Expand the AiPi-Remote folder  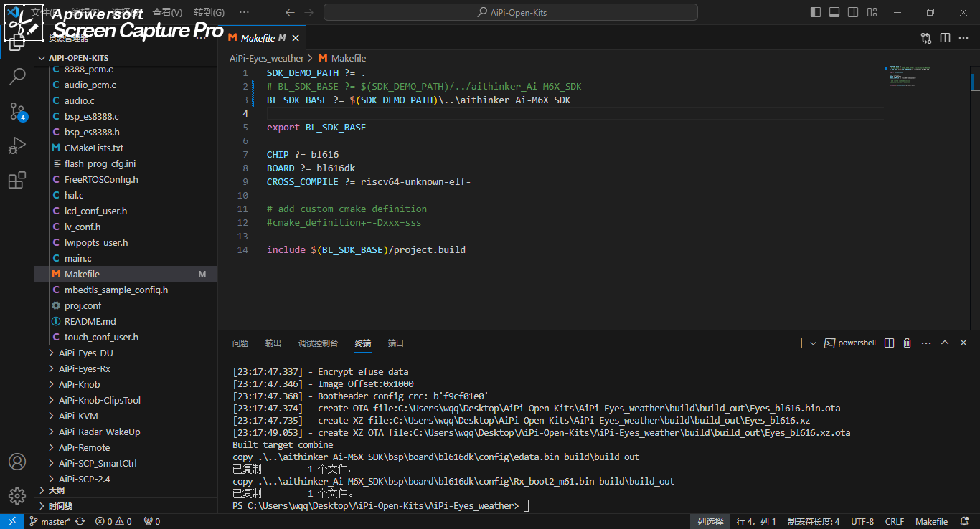pos(126,447)
